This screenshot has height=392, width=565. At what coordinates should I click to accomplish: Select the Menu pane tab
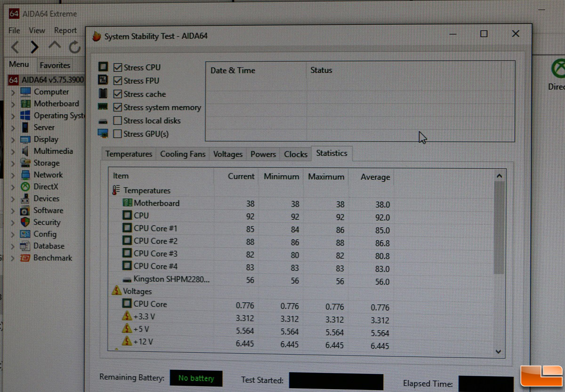coord(19,64)
